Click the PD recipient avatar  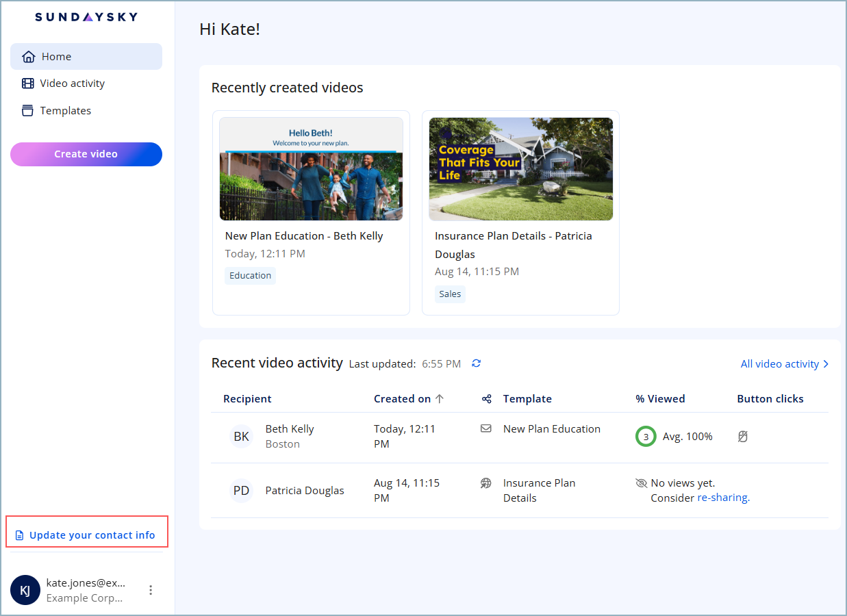point(241,491)
